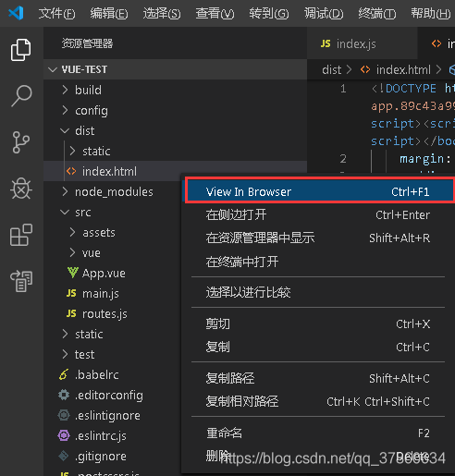Open the 转到(G) menu
The image size is (455, 476).
[x=269, y=14]
